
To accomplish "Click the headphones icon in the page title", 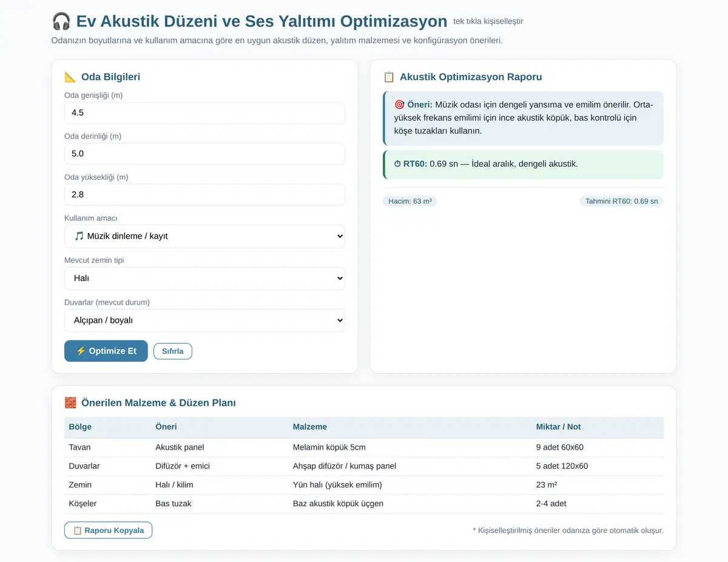I will [x=61, y=22].
